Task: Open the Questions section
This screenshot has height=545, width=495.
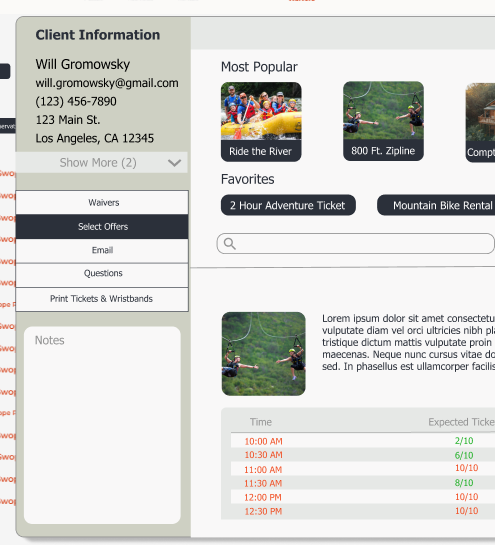Action: click(102, 275)
